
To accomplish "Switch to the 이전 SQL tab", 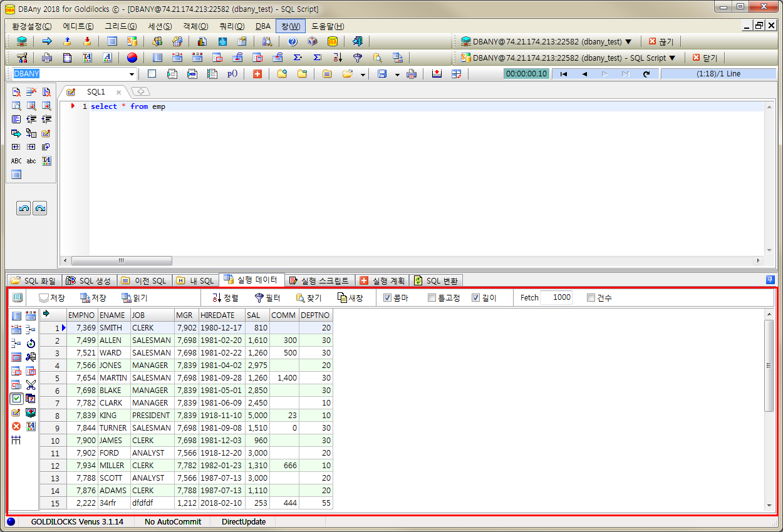I will [x=144, y=281].
